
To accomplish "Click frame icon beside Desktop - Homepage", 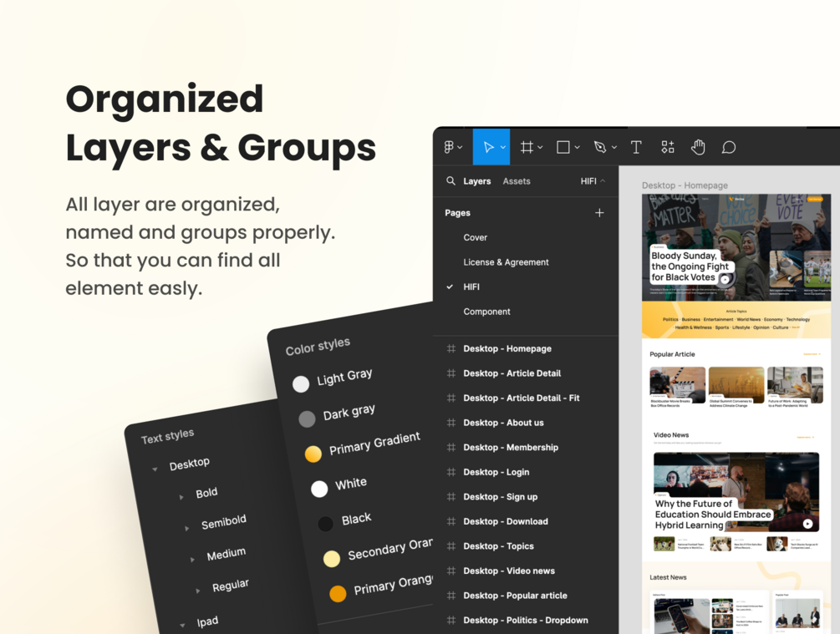I will [x=451, y=348].
